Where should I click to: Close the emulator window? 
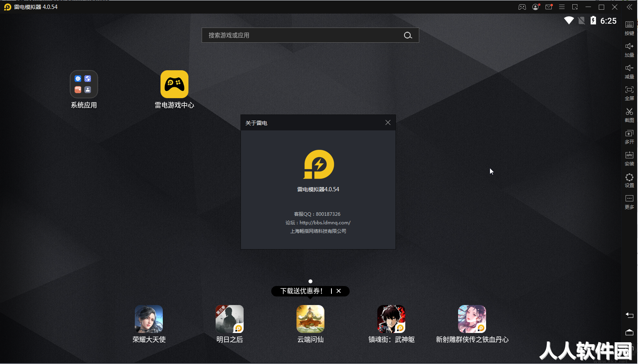point(615,7)
